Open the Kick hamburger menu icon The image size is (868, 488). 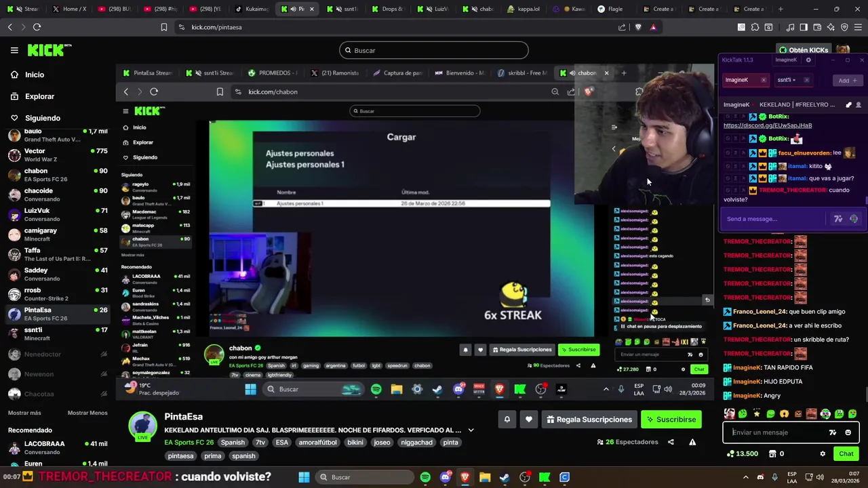[14, 50]
